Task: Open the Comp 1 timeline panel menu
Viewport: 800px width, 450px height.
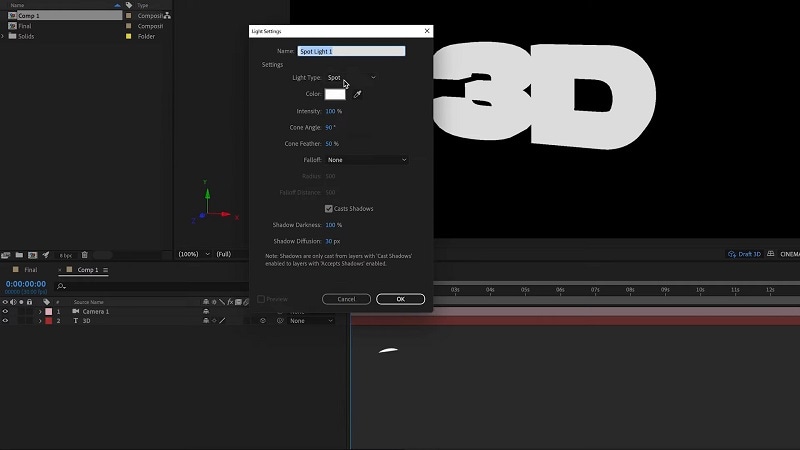Action: coord(106,270)
